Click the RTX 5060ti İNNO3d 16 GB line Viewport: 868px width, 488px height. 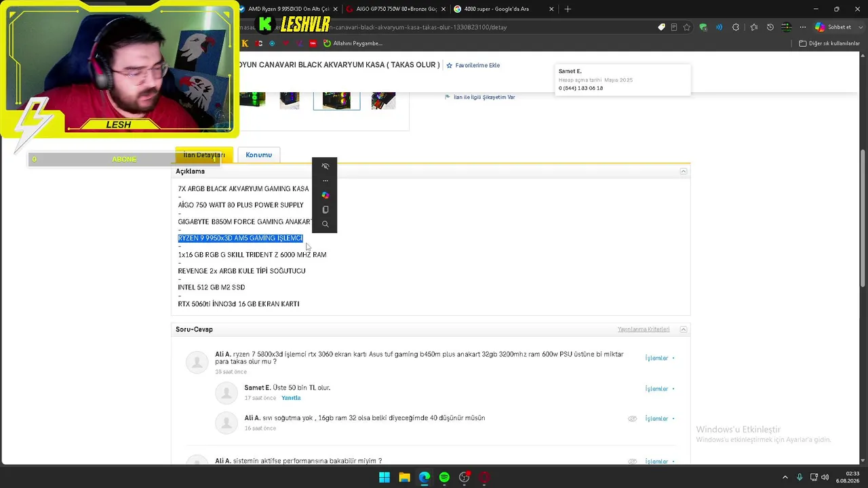(239, 304)
